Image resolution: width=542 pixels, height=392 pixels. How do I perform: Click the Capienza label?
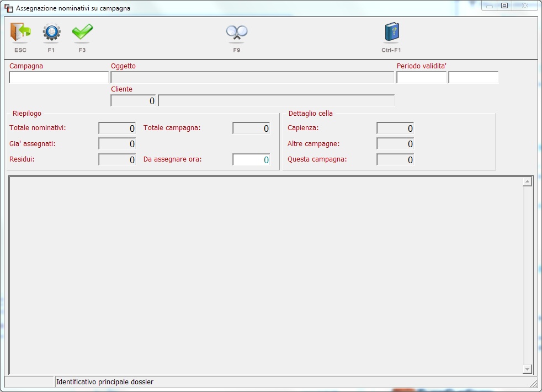[x=303, y=128]
